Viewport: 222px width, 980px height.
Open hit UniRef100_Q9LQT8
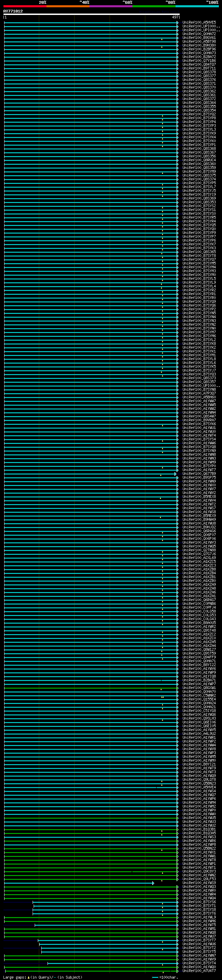tap(199, 779)
